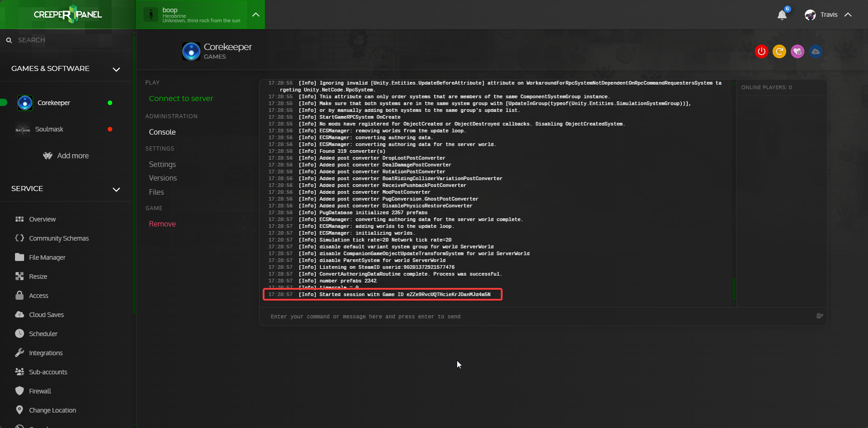Click the Firewall shield icon
The image size is (868, 428).
tap(20, 391)
